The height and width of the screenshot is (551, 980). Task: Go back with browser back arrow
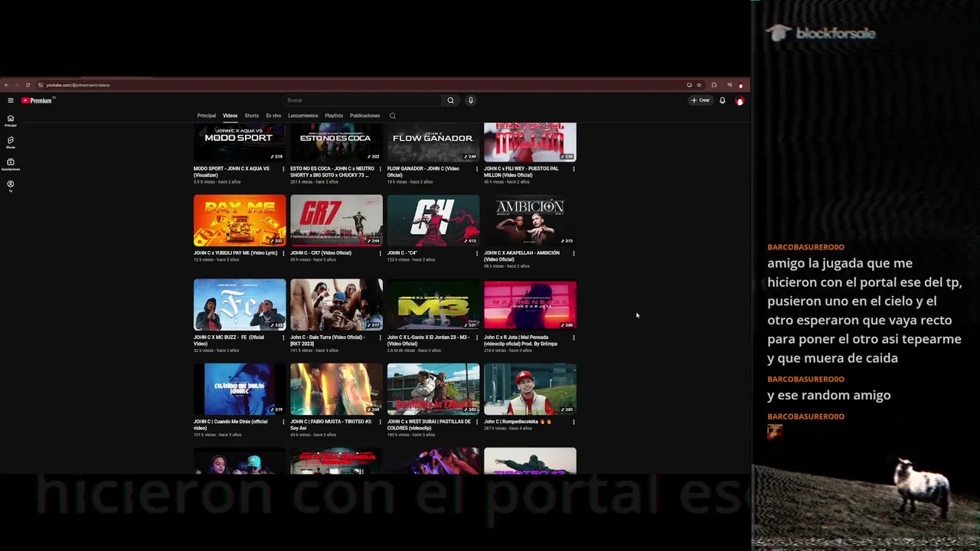(6, 85)
